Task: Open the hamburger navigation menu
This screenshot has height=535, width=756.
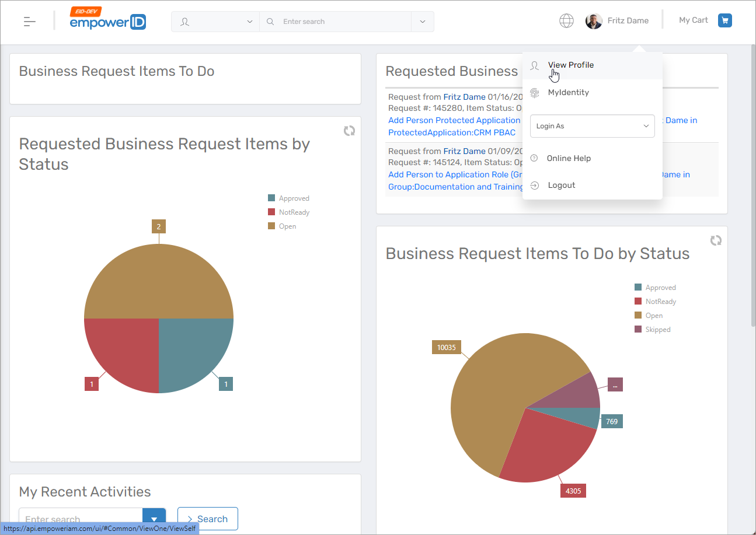Action: click(30, 22)
